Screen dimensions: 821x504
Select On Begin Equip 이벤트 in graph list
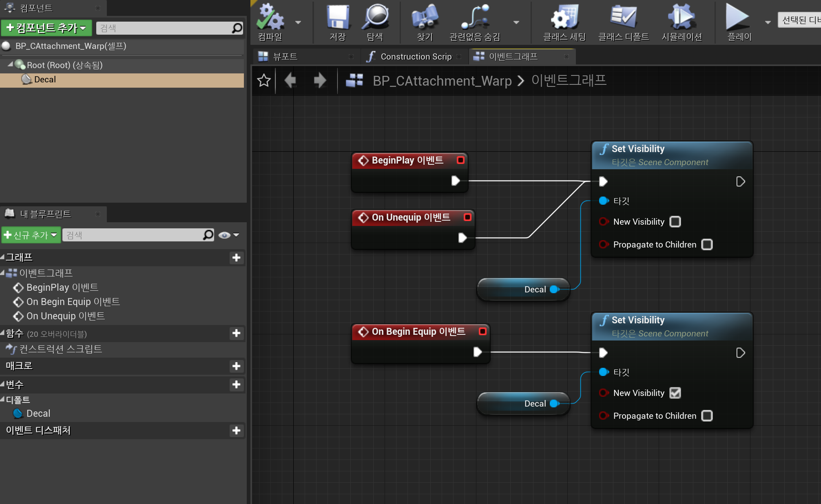[x=73, y=302]
